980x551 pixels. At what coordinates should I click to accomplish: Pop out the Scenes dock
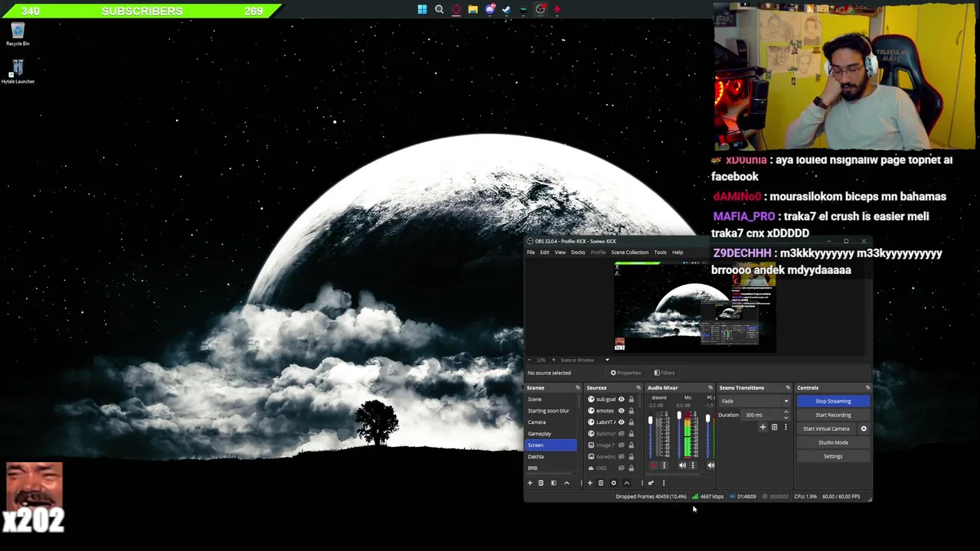(577, 388)
